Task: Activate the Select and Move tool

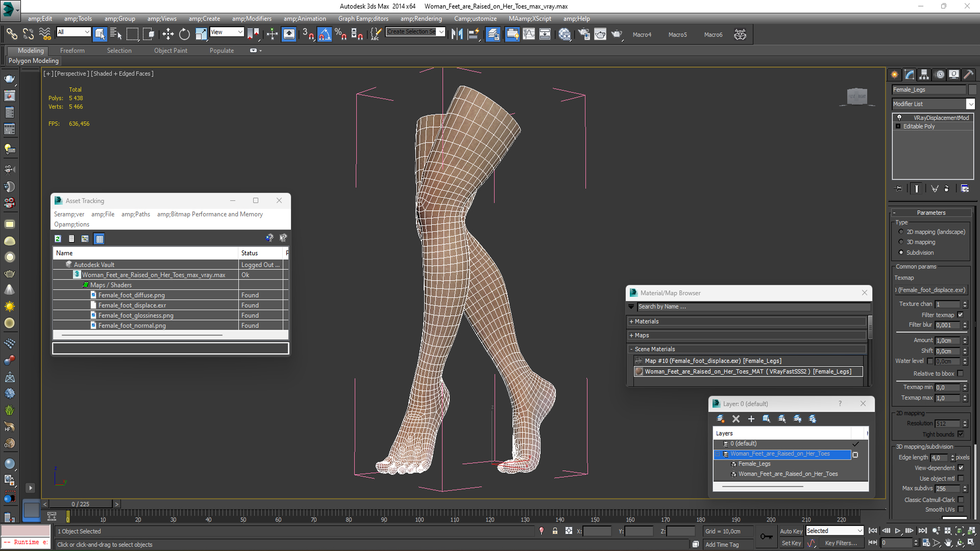Action: point(167,34)
